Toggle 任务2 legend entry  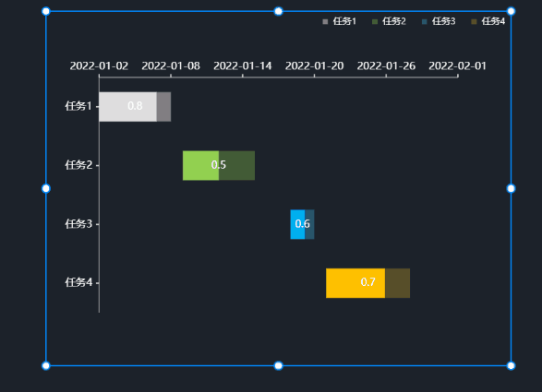(x=389, y=21)
